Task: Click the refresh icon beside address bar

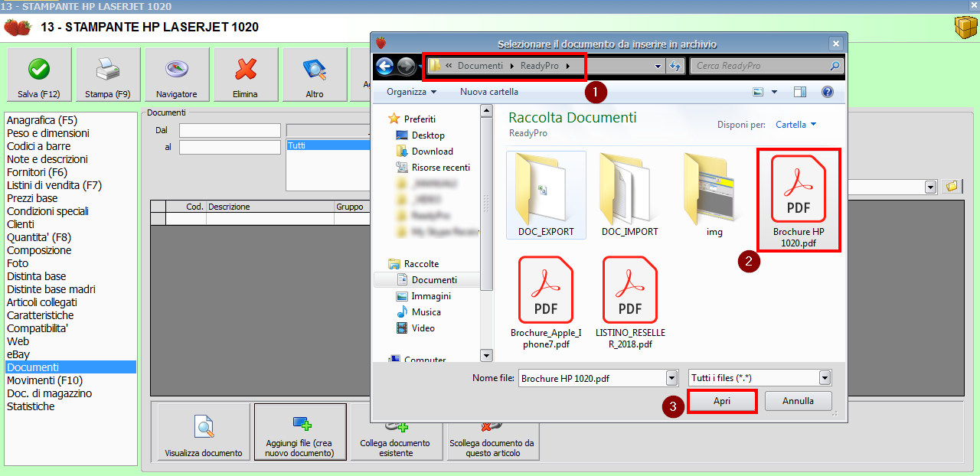Action: tap(675, 67)
